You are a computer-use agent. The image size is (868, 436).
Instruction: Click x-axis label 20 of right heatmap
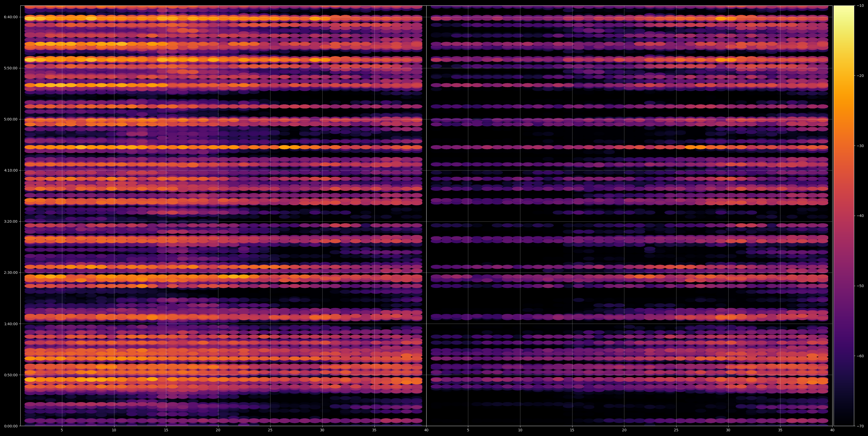point(624,430)
